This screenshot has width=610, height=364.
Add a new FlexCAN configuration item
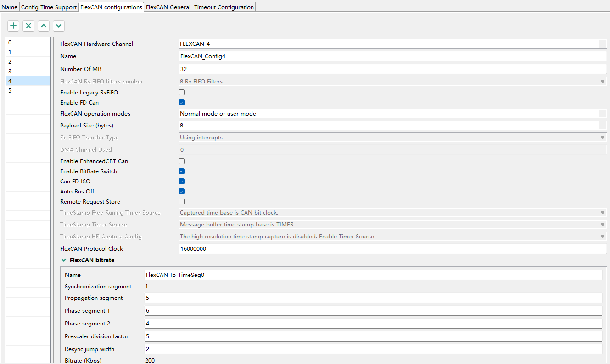(x=13, y=26)
